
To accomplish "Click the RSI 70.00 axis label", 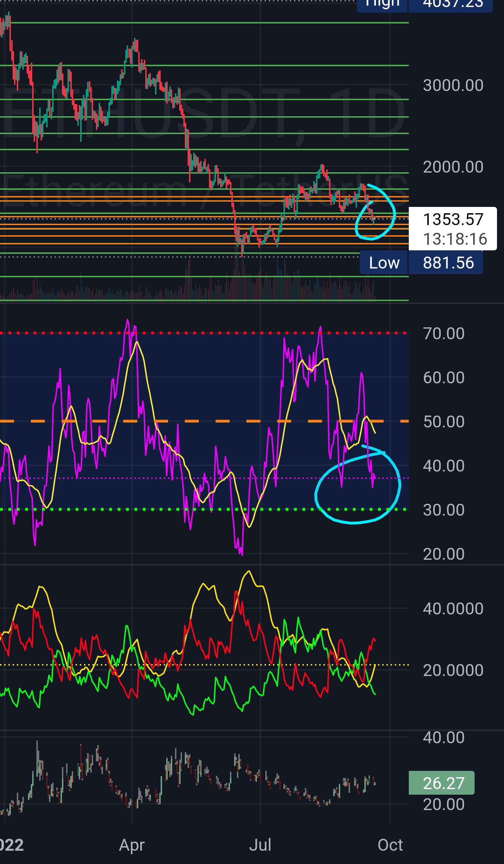I will click(x=443, y=333).
